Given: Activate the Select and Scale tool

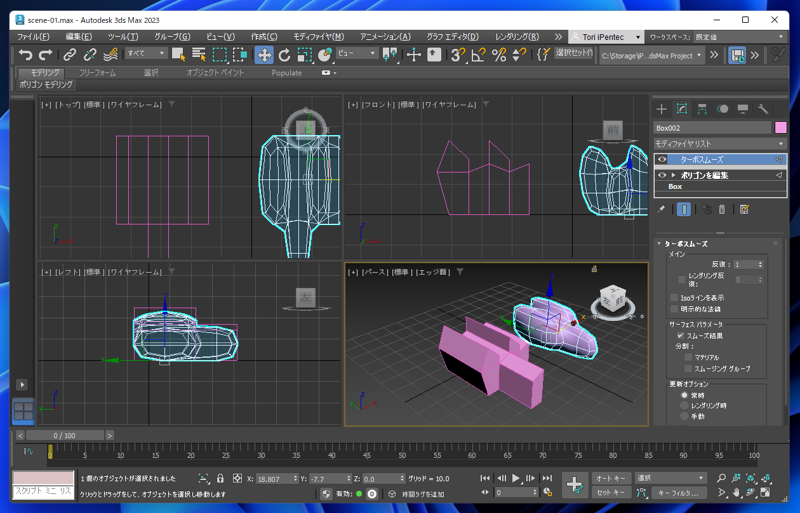Looking at the screenshot, I should pyautogui.click(x=305, y=55).
